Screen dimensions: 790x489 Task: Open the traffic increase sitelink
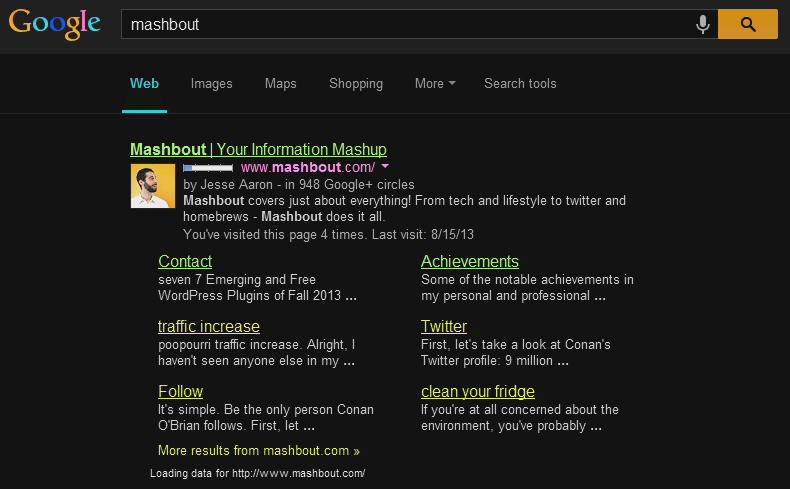coord(209,326)
